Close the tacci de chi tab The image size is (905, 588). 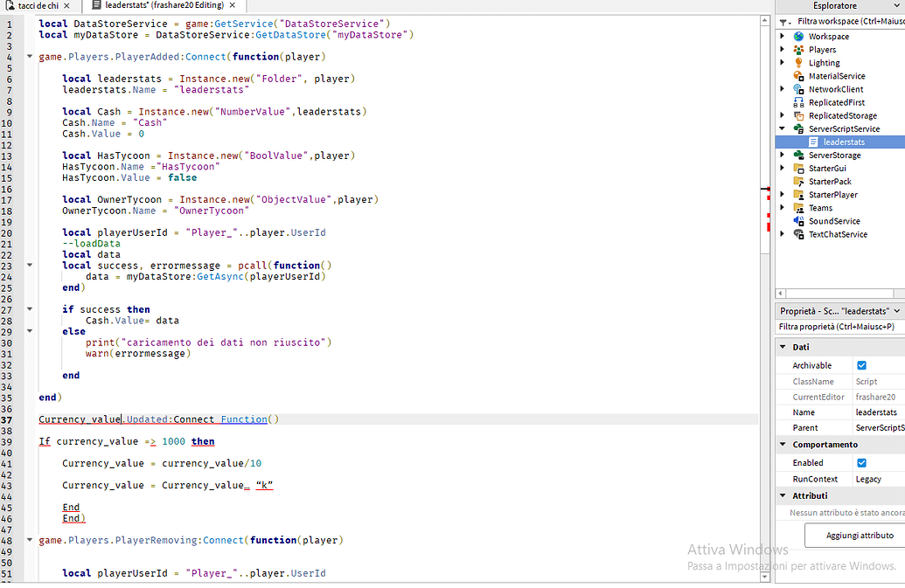coord(67,6)
